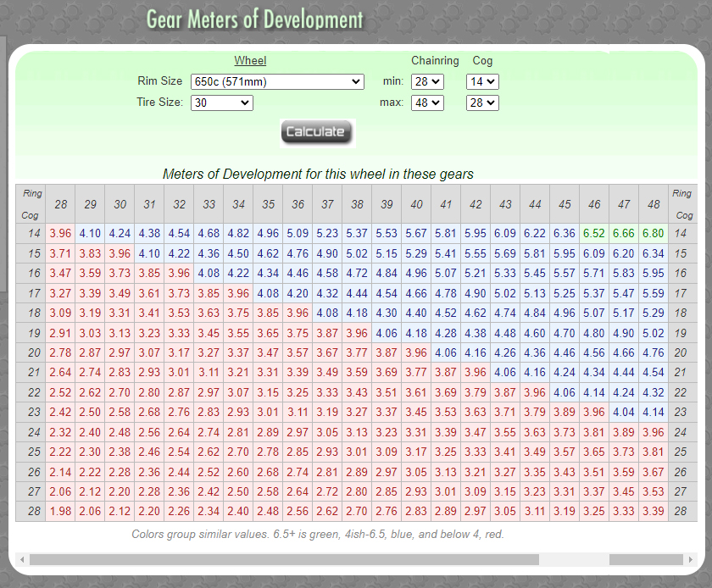Click the 6.66 cell in ring 47 column
The image size is (712, 588).
(x=624, y=233)
